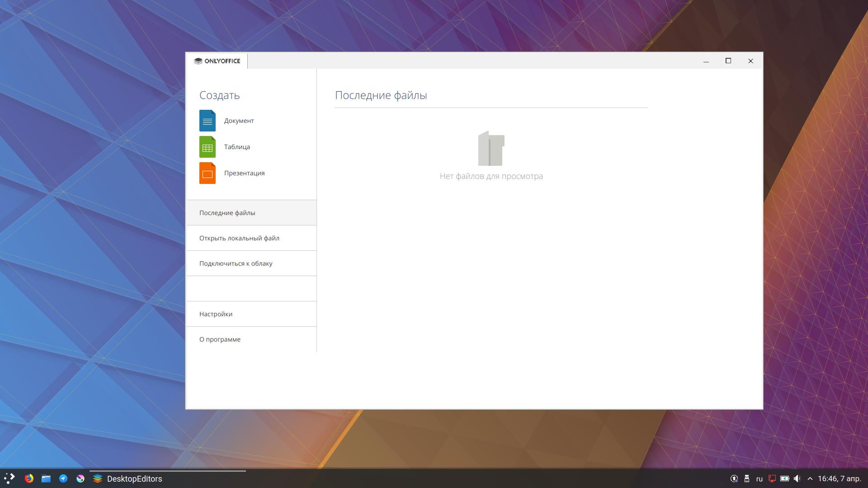Screen dimensions: 868x488
Task: Open the application launcher menu
Action: click(x=9, y=479)
